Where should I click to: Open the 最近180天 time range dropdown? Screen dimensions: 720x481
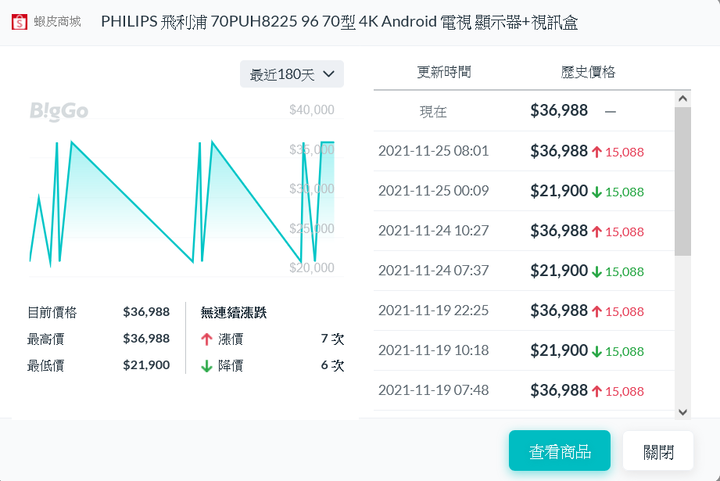coord(292,74)
